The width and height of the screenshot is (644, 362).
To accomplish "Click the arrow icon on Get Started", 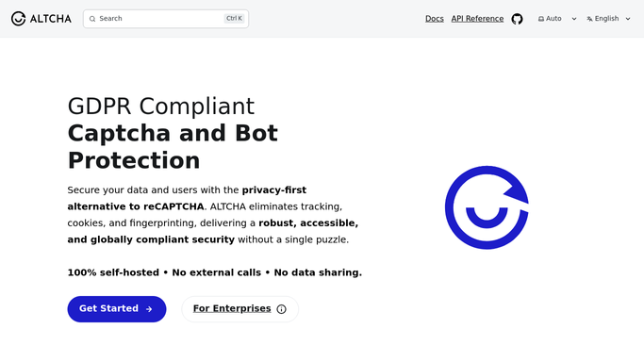I will click(149, 309).
